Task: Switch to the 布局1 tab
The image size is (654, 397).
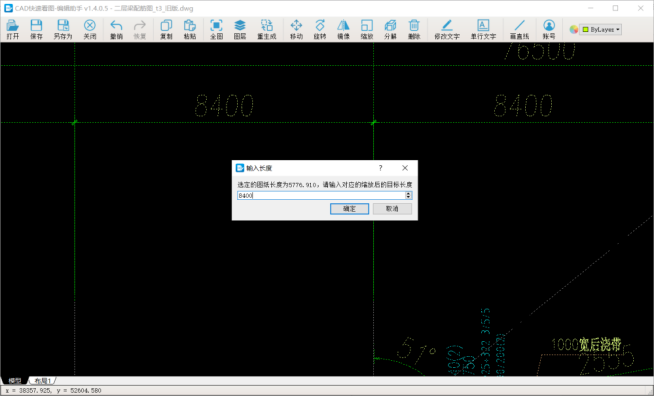Action: click(x=43, y=381)
